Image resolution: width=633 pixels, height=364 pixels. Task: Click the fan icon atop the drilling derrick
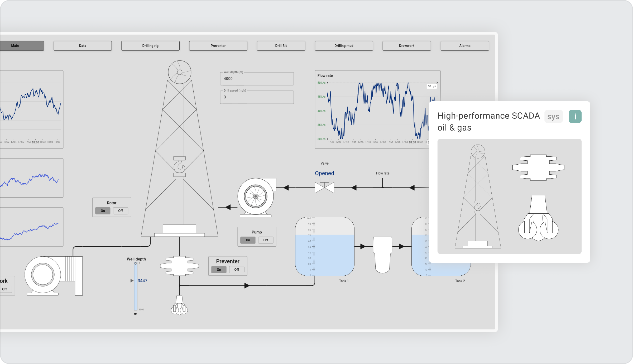pyautogui.click(x=179, y=72)
